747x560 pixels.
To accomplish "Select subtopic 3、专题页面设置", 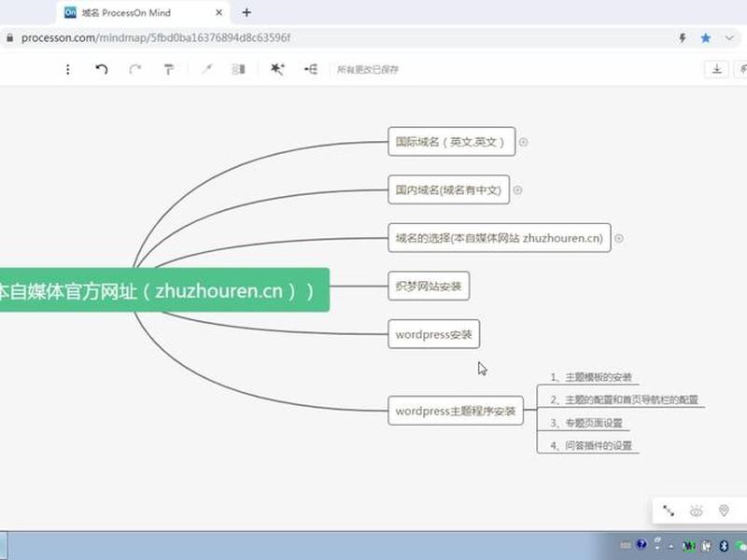I will point(586,423).
